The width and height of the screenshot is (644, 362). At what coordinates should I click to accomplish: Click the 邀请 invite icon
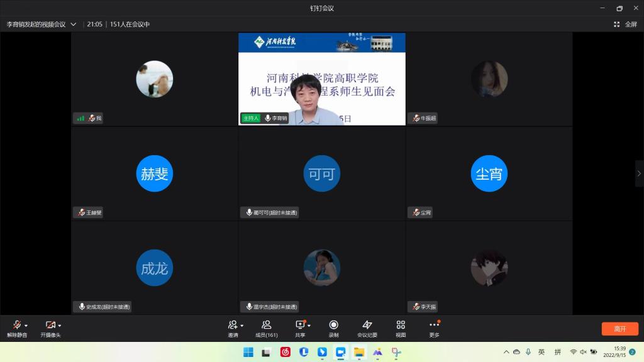pos(233,325)
